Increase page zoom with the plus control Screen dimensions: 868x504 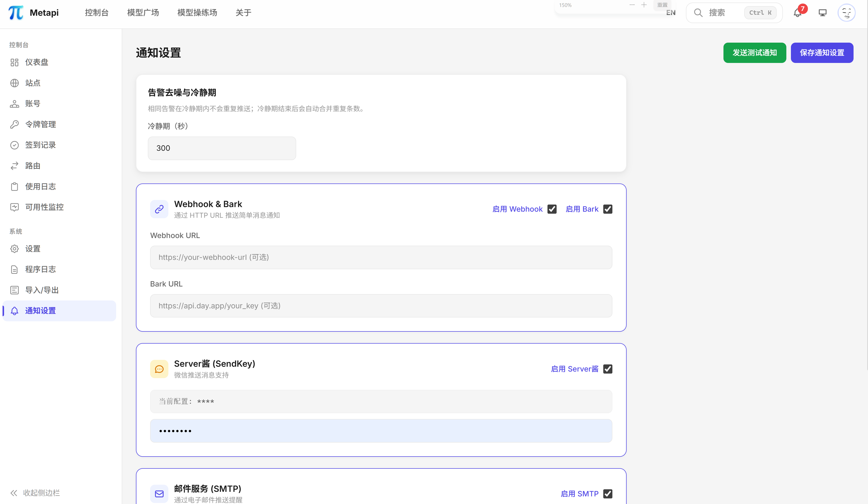pos(644,5)
